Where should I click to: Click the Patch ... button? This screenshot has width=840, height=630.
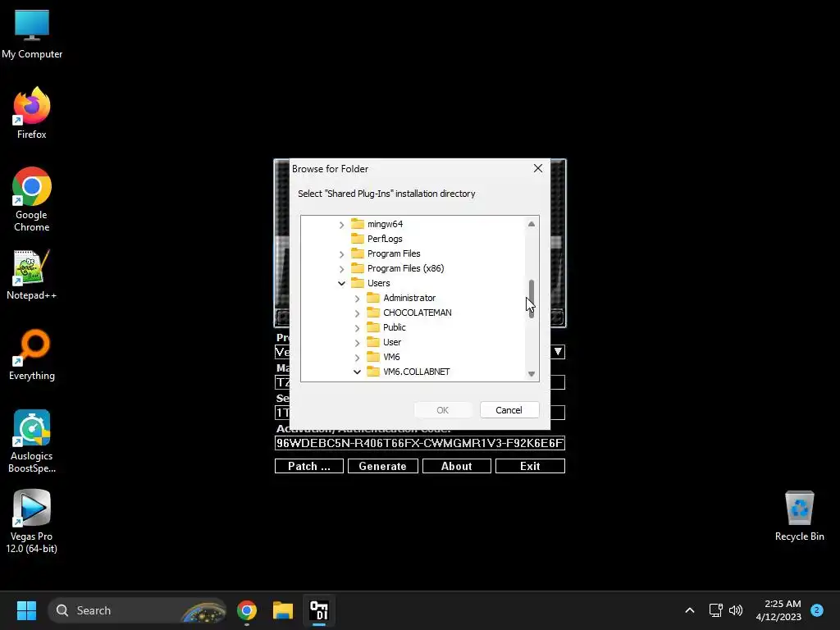tap(309, 466)
